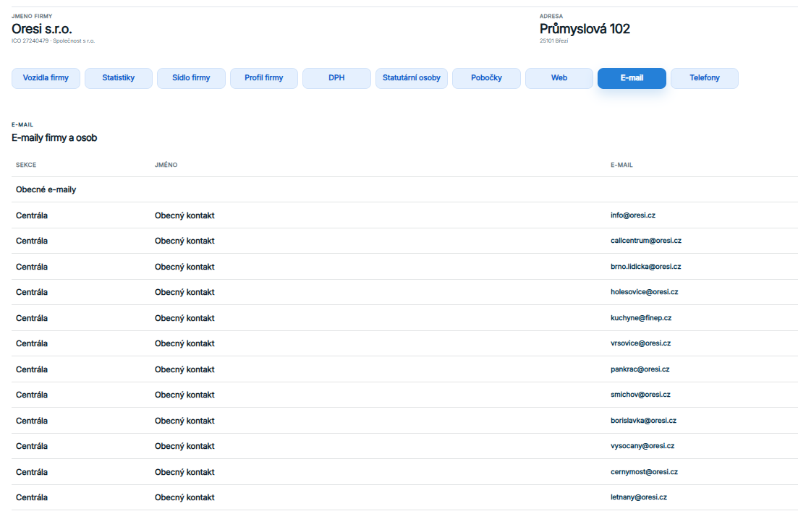798x532 pixels.
Task: Open the Sídlo firmy tab
Action: tap(191, 78)
